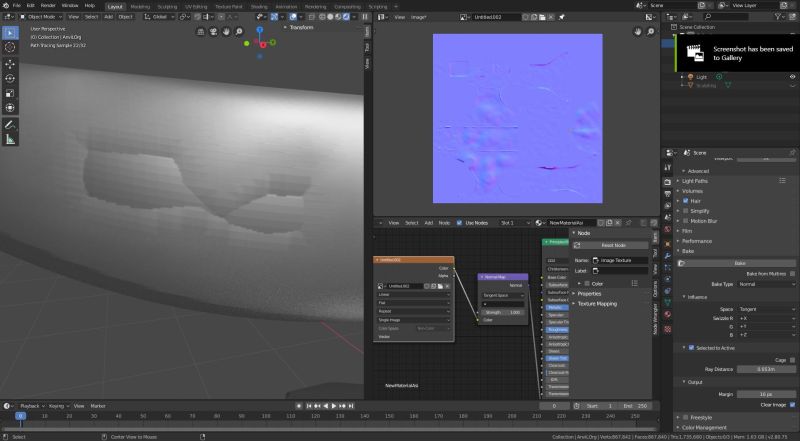Choose the Scale tool

coord(10,93)
